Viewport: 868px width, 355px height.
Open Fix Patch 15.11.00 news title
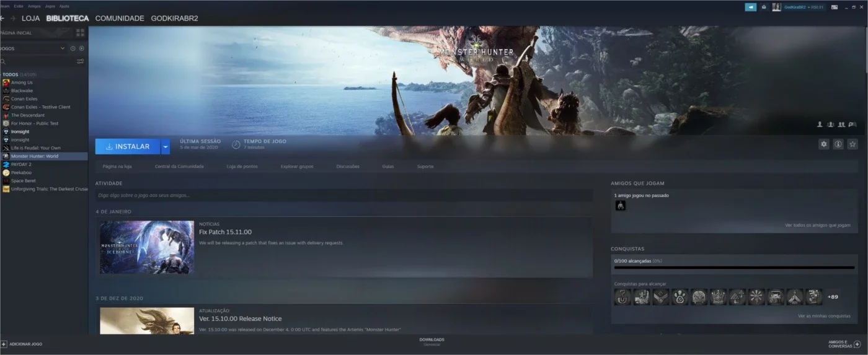coord(225,232)
